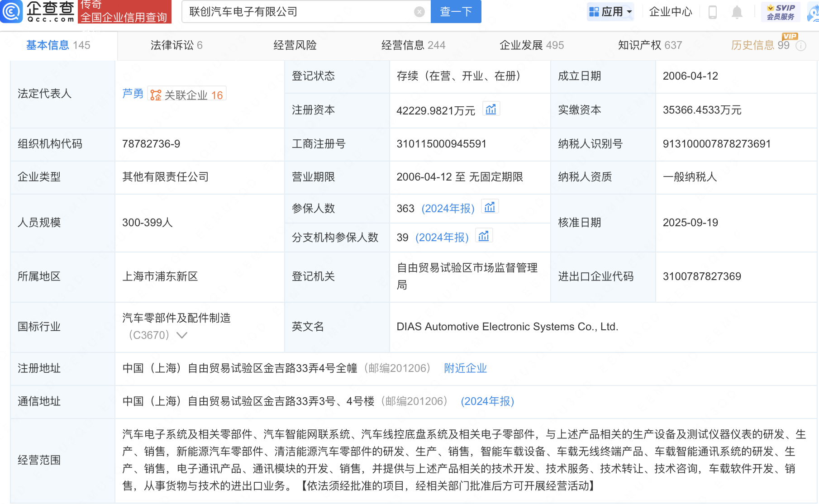The height and width of the screenshot is (504, 819).
Task: Select organization code 78782736-9
Action: pyautogui.click(x=151, y=144)
